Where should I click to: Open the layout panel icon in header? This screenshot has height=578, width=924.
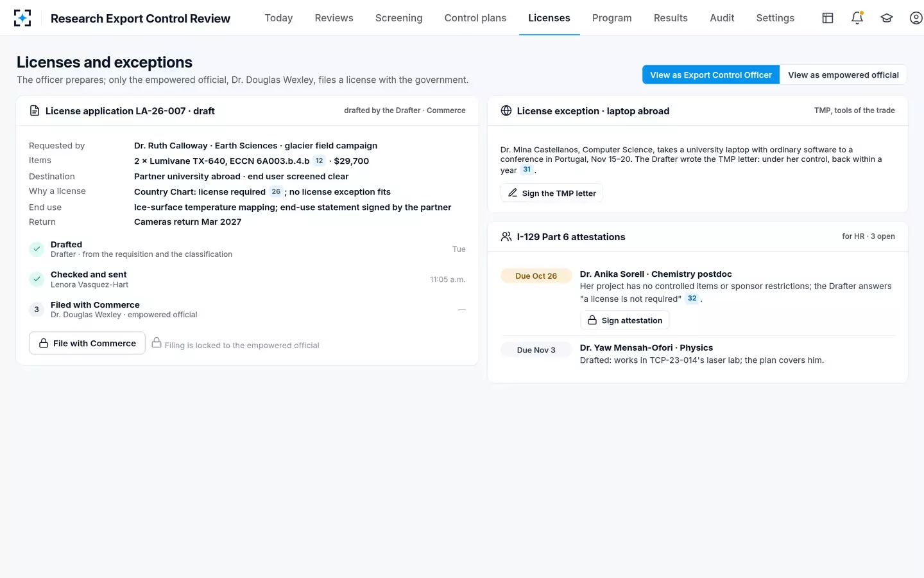click(x=828, y=18)
